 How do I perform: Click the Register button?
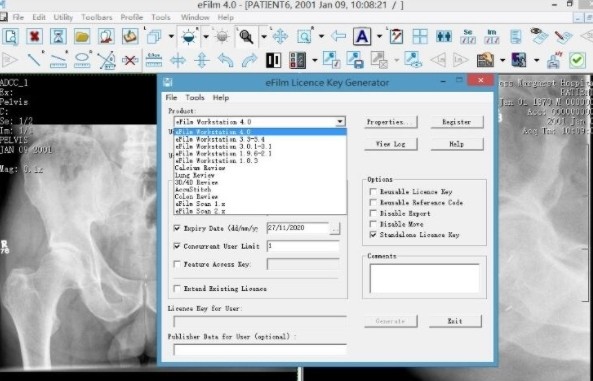pyautogui.click(x=457, y=122)
